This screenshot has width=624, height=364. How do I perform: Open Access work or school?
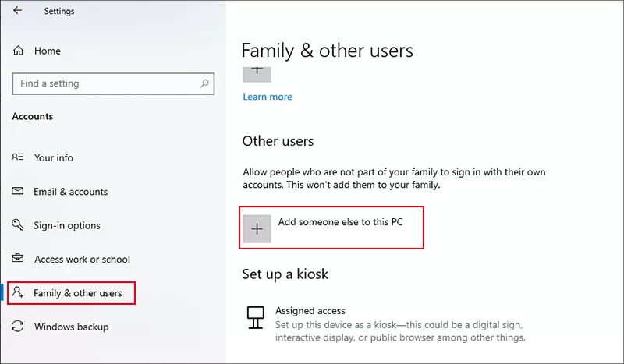point(82,260)
